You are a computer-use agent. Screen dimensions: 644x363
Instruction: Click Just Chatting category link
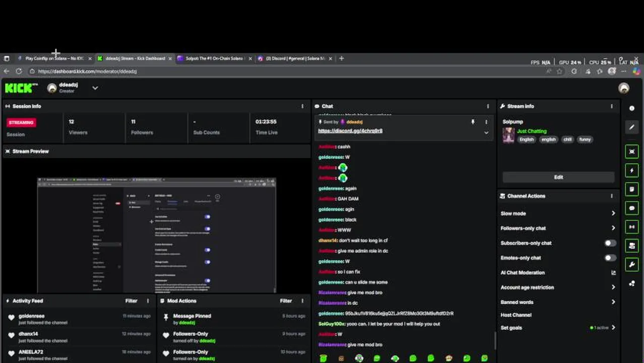point(531,131)
